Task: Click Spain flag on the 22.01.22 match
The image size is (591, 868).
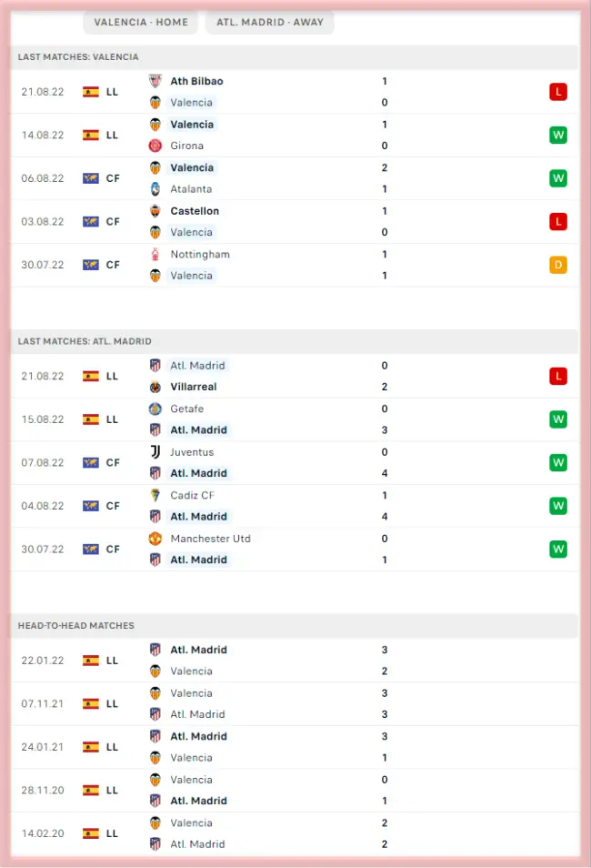Action: tap(91, 661)
